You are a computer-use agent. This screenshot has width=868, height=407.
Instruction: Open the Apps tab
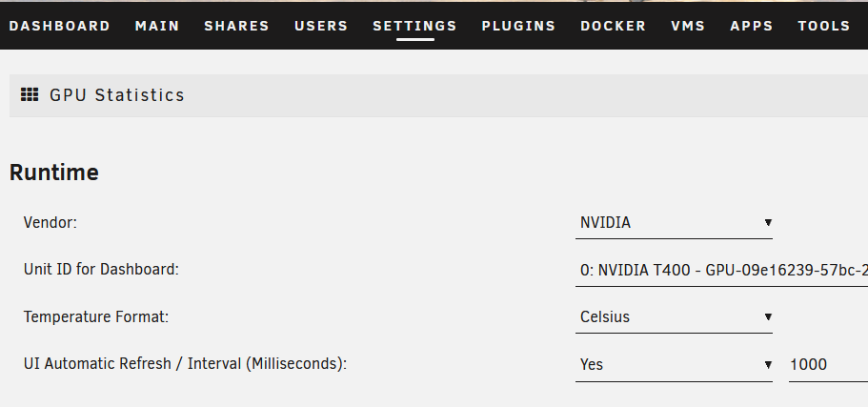(x=751, y=26)
